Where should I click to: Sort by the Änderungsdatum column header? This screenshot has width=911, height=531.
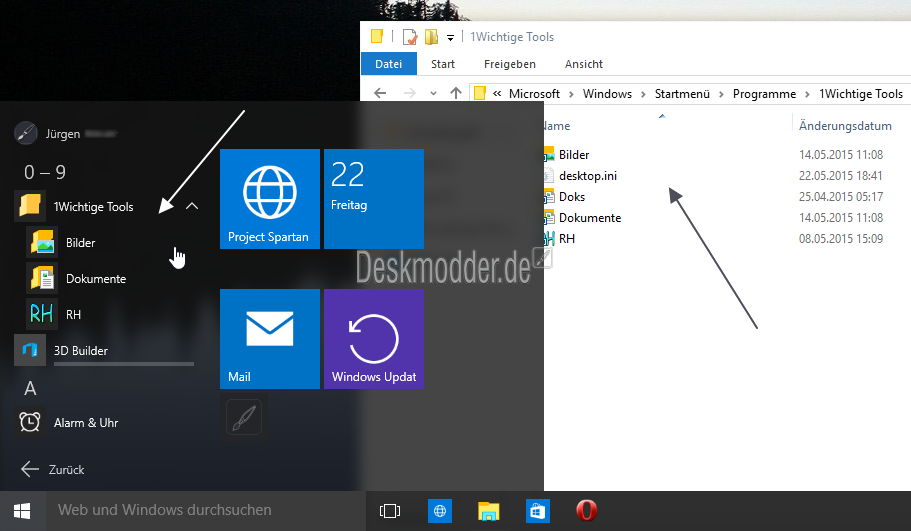click(x=845, y=125)
